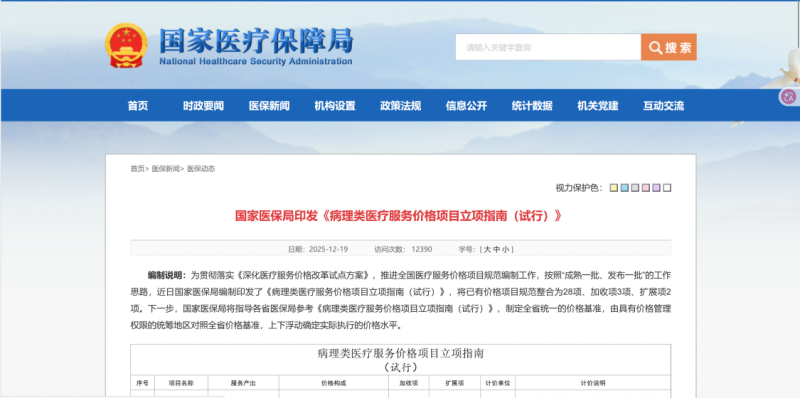Click the magnifier search icon

[x=655, y=48]
